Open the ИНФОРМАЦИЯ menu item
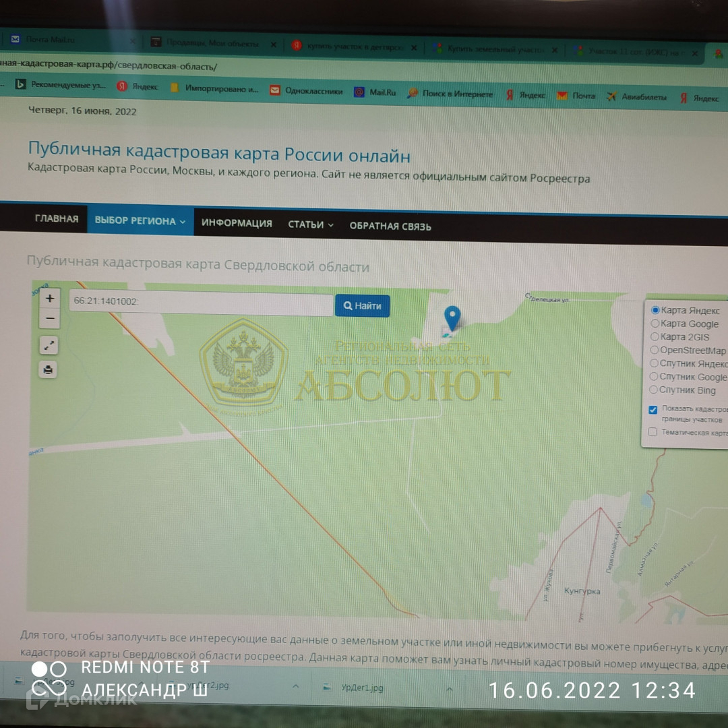 click(237, 223)
